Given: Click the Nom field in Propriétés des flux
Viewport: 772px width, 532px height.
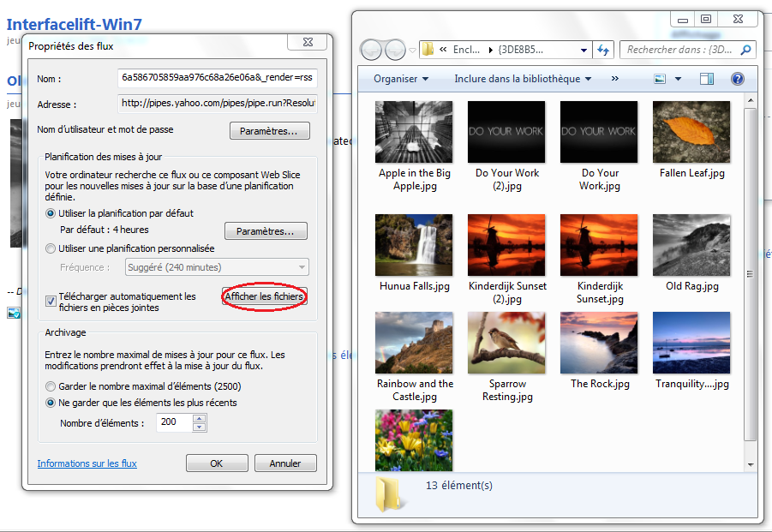Looking at the screenshot, I should coord(217,78).
